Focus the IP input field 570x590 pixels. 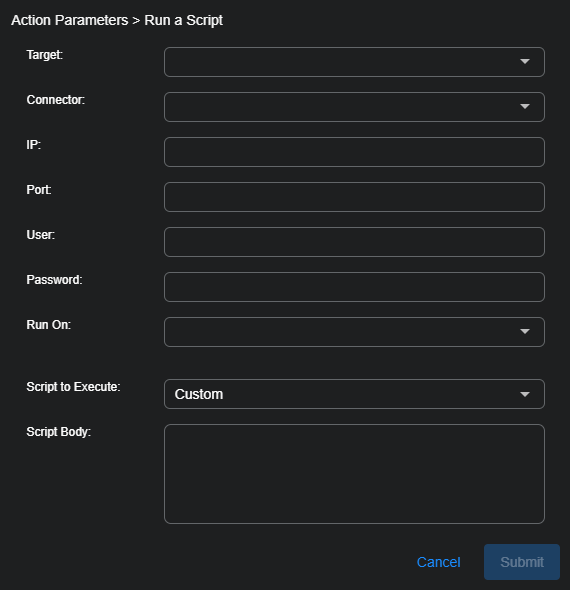point(354,152)
